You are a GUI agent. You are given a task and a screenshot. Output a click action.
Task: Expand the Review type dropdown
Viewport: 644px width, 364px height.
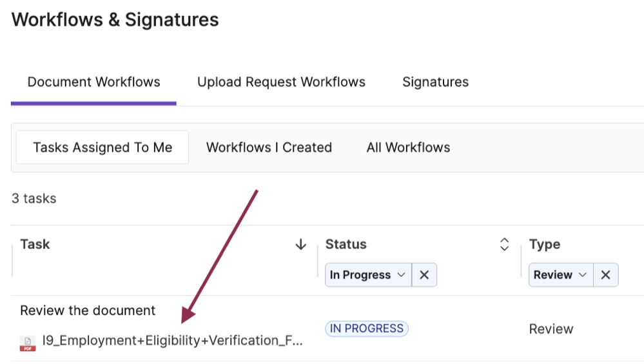560,275
